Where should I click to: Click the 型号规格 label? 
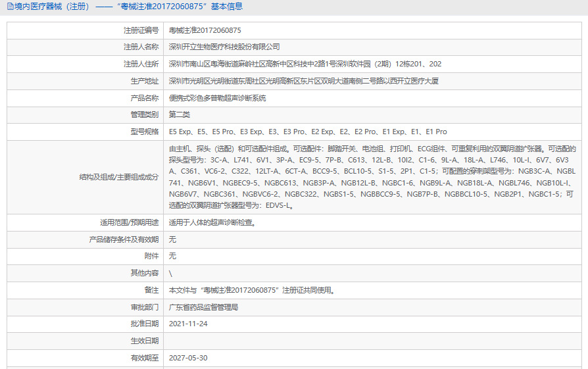pyautogui.click(x=145, y=132)
